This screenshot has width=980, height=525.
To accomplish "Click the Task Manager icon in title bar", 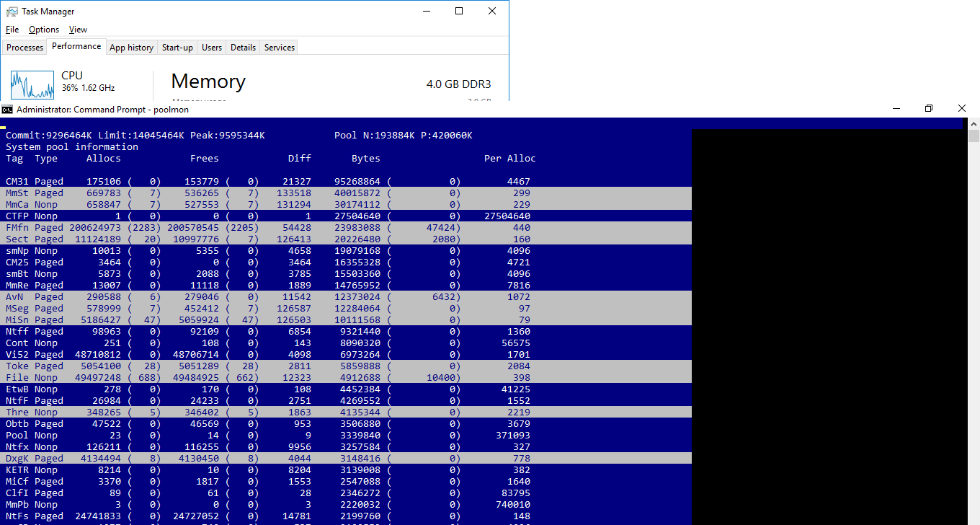I will [12, 12].
